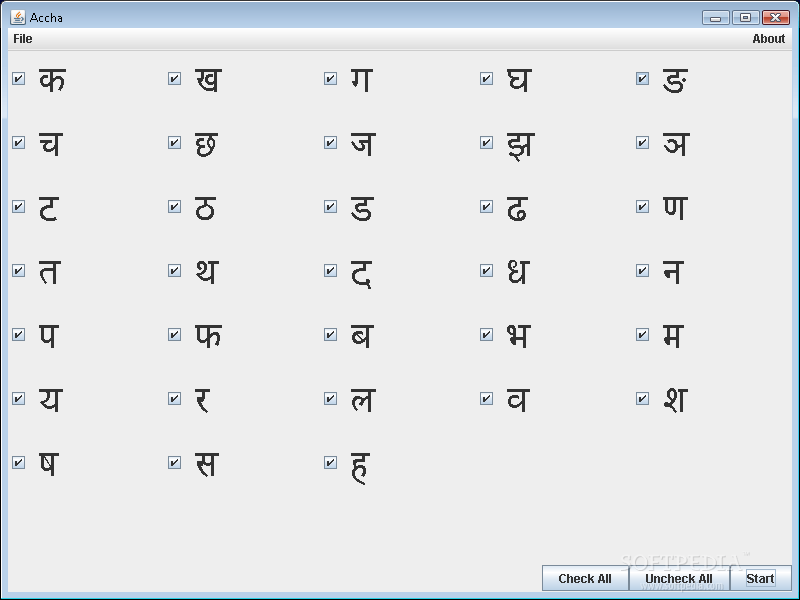Screen dimensions: 800x600
Task: Toggle the प letter checkbox
Action: coord(19,335)
